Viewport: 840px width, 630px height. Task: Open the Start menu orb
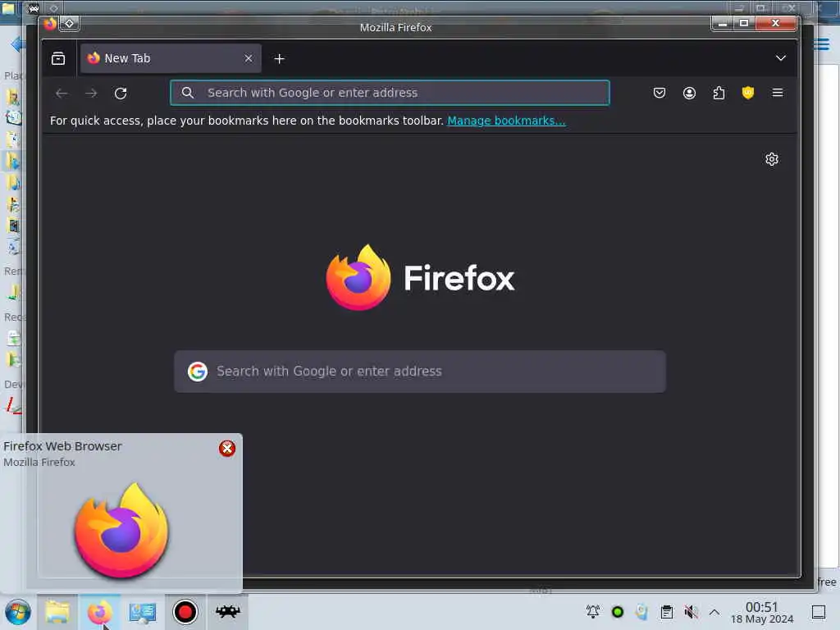point(18,612)
